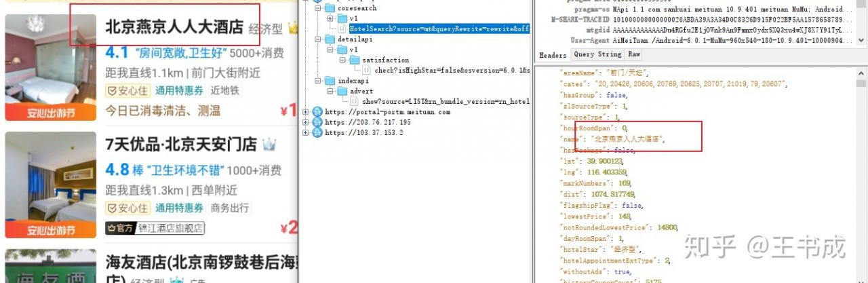Click the "lowestPrice": 148 JSON line
Image resolution: width=868 pixels, height=283 pixels.
(594, 216)
